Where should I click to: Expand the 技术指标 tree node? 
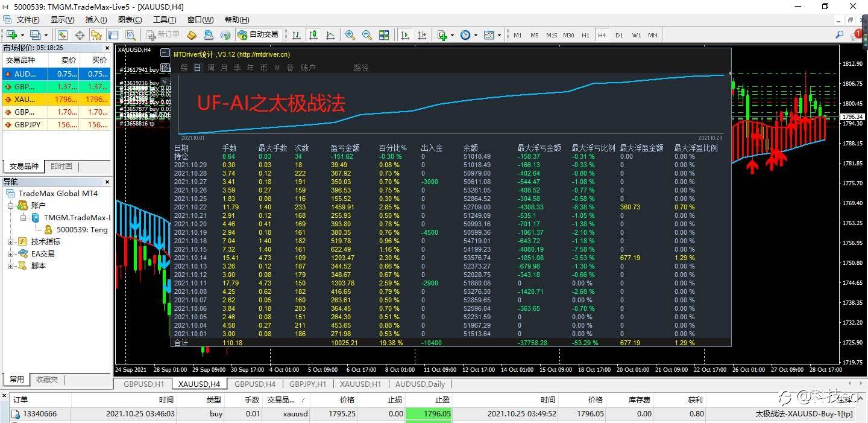click(11, 241)
